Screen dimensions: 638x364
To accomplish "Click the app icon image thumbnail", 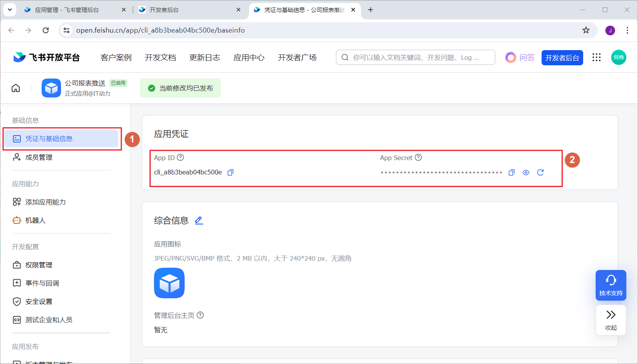I will pos(169,283).
